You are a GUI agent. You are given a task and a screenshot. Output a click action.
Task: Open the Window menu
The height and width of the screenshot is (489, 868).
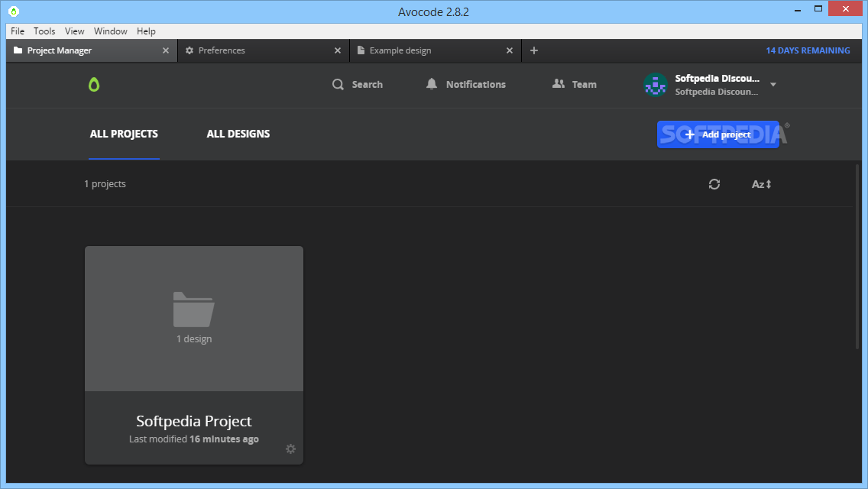(x=110, y=31)
